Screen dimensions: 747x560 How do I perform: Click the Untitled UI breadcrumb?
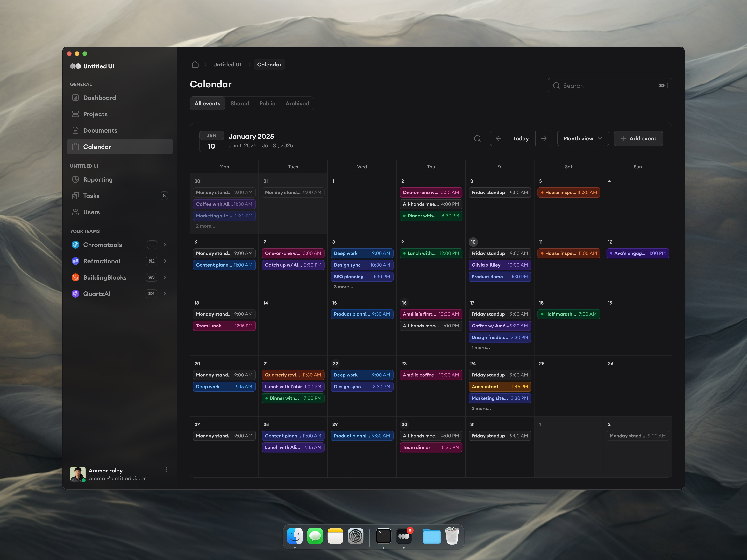point(227,65)
